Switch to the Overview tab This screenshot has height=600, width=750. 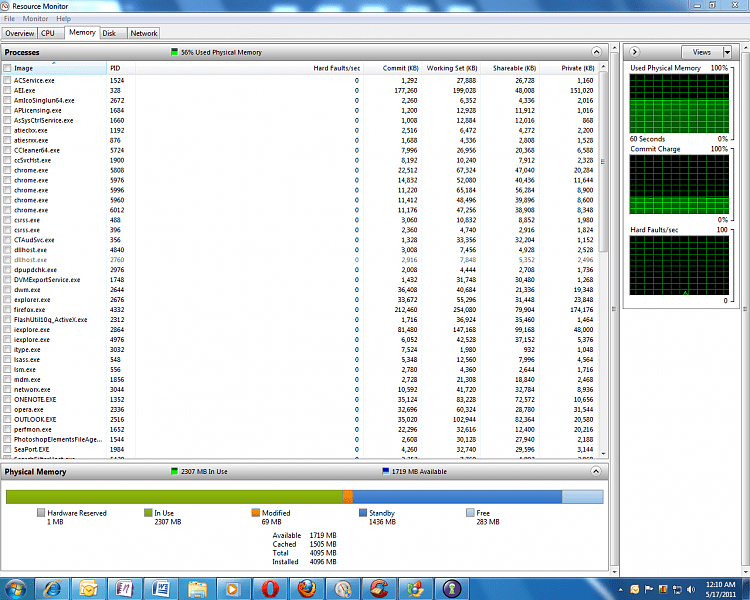[20, 33]
